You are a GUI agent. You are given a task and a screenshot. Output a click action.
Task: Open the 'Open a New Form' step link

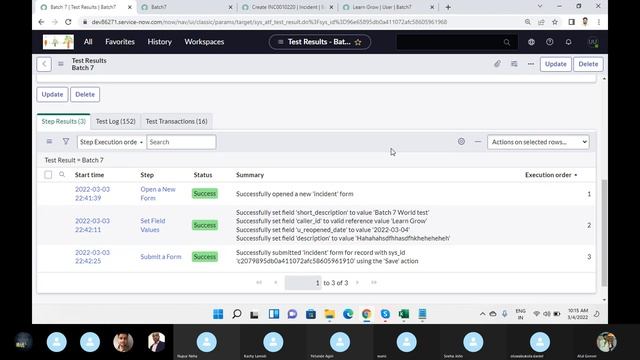click(158, 193)
